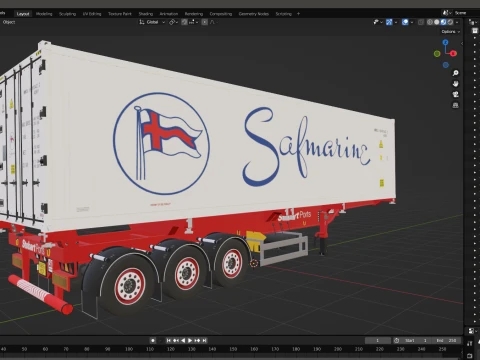
Task: Open the gizmo options dropdown arrow
Action: (396, 22)
